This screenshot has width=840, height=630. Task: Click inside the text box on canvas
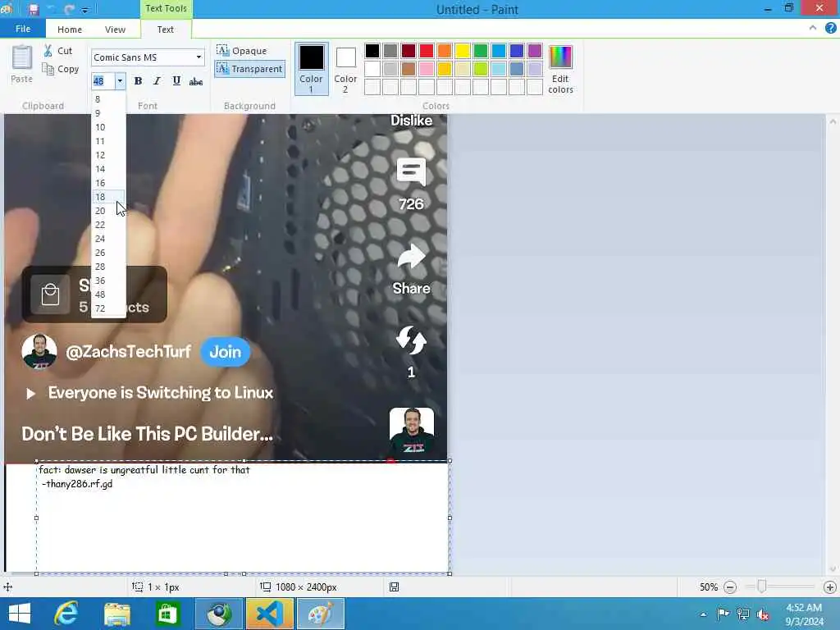coord(243,517)
